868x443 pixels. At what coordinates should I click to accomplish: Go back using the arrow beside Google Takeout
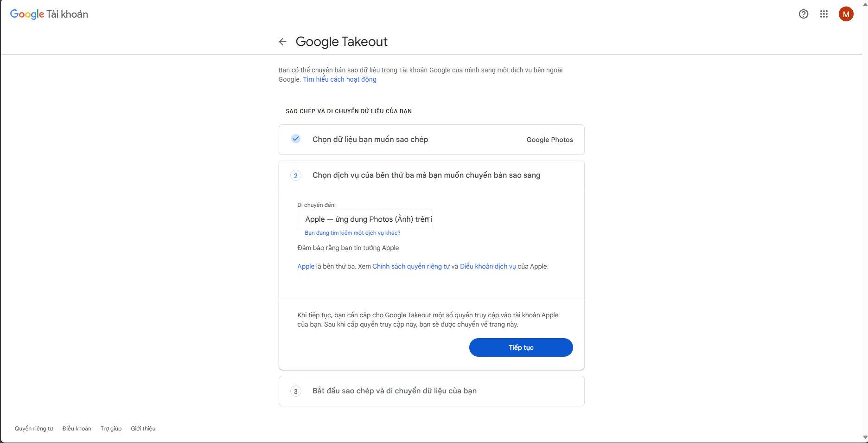282,42
